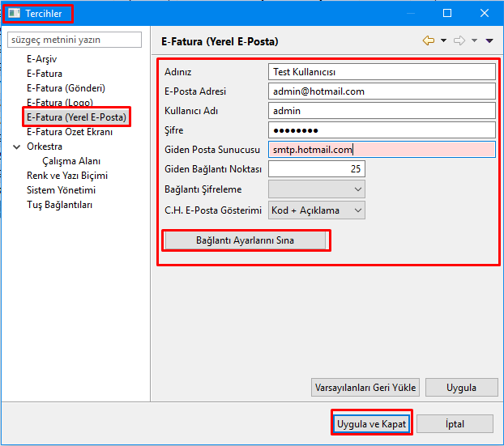Click the Şifre password field
Screen dimensions: 504x446
[381, 130]
